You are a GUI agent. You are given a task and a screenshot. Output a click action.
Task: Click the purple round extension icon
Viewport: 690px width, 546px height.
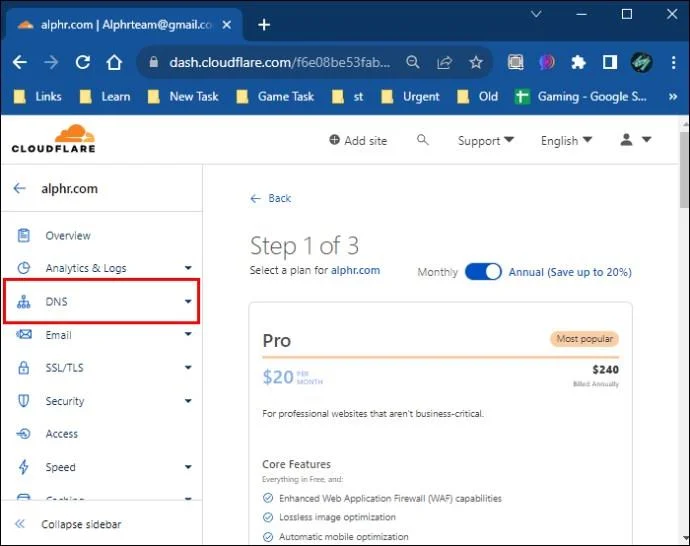pos(547,62)
